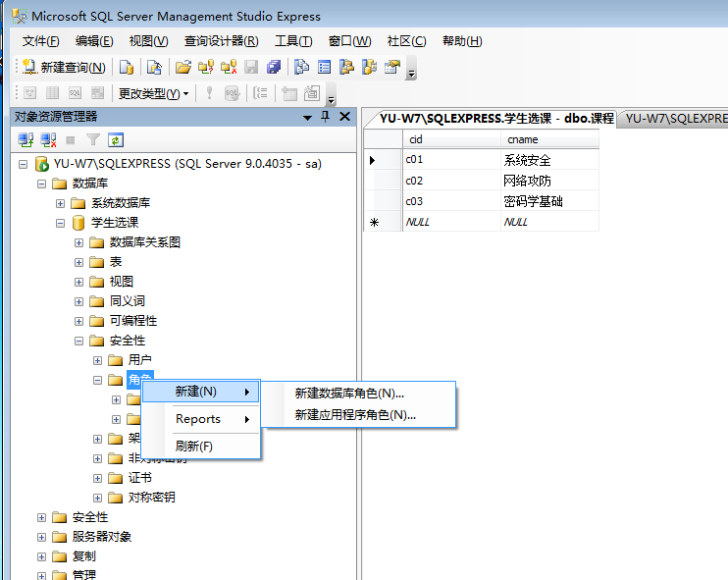Switch to the second YU-W7\SQLEXPRE tab
The width and height of the screenshot is (728, 580).
[674, 119]
